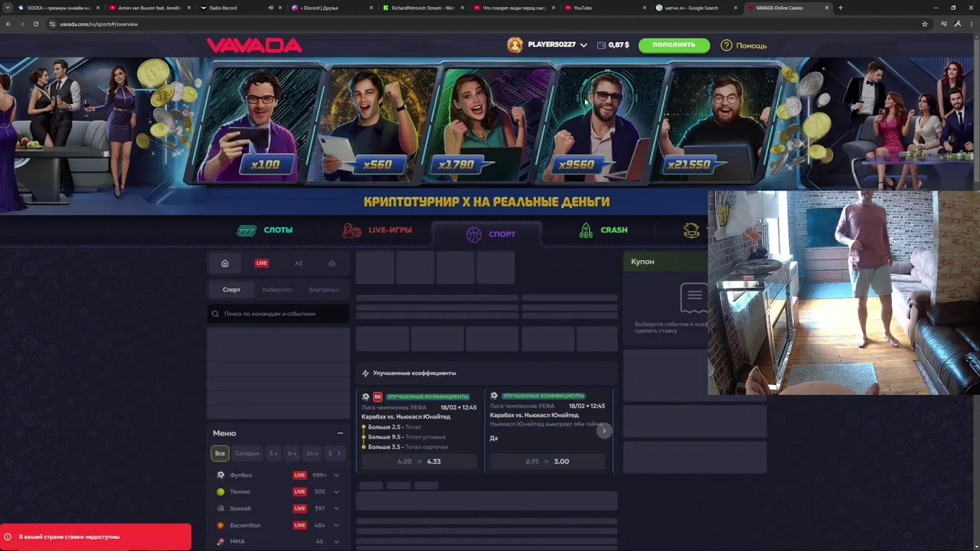
Task: Show next boosted odds card with arrow
Action: pos(603,431)
